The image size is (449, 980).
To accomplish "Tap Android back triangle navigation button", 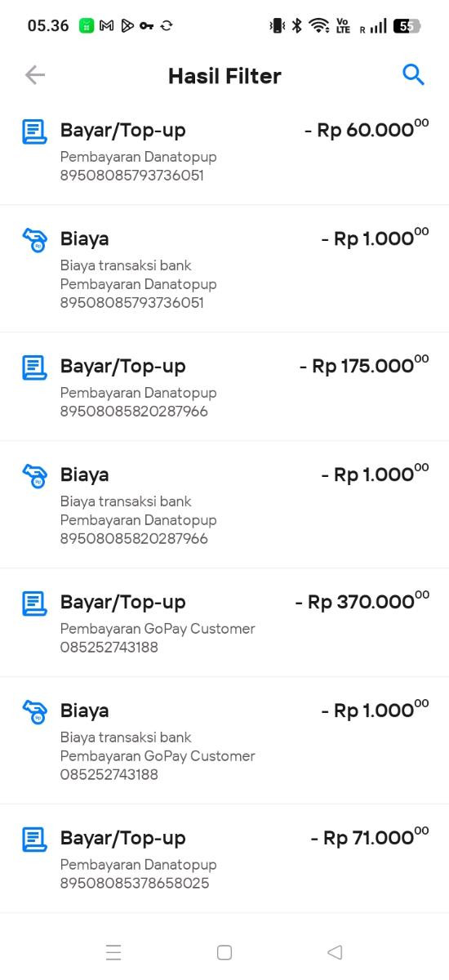I will click(335, 952).
